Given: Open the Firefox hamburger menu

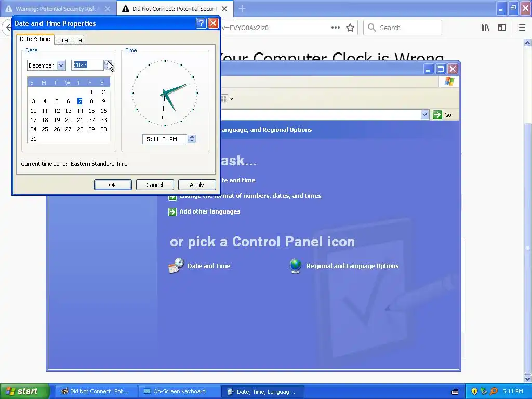Looking at the screenshot, I should coord(522,28).
